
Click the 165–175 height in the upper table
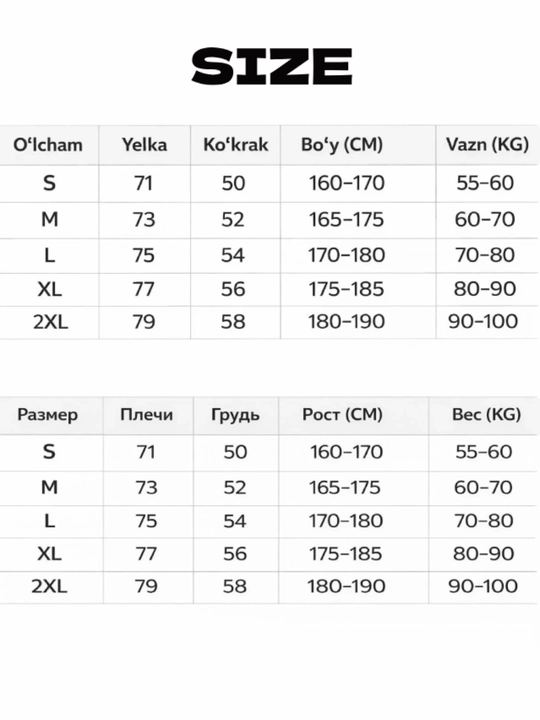[346, 219]
